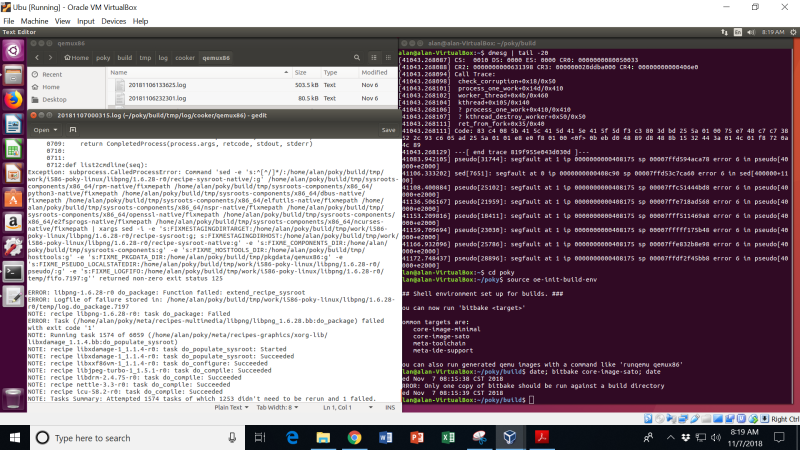
Task: Open the Tab Width dropdown
Action: click(x=277, y=407)
